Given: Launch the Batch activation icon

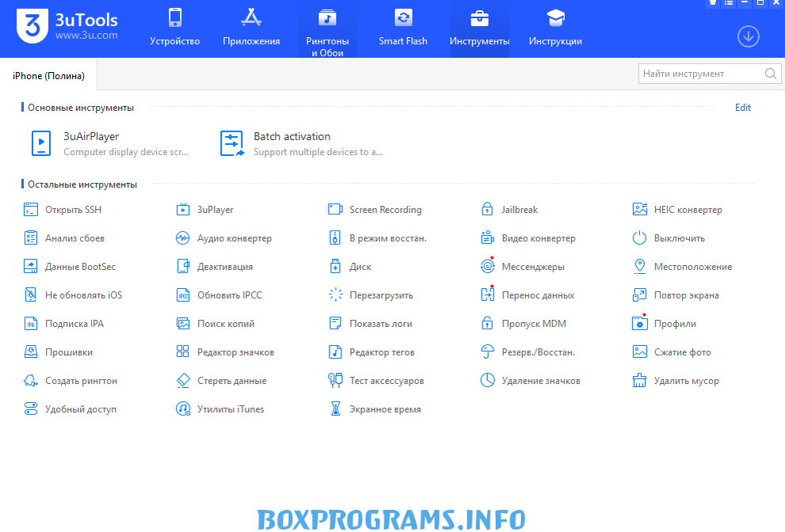Looking at the screenshot, I should (x=232, y=143).
